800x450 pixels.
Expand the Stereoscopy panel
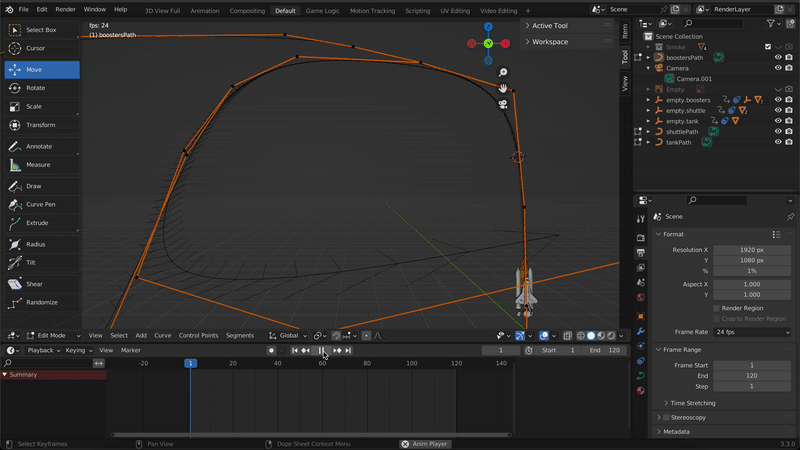[687, 417]
